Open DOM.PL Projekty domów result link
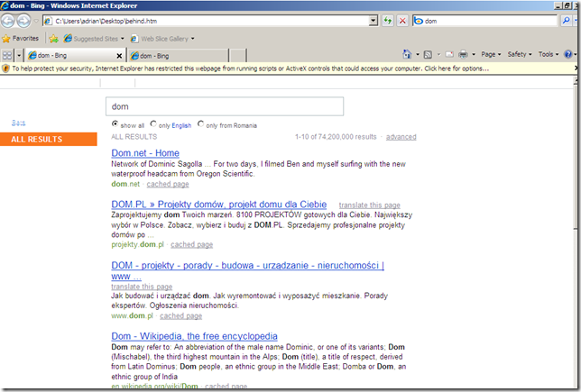 coord(219,205)
